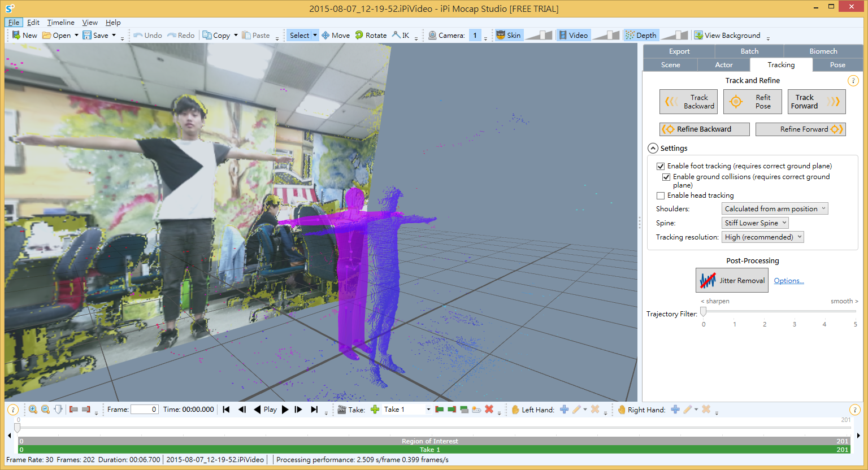Image resolution: width=868 pixels, height=470 pixels.
Task: Collapse the Settings section
Action: (653, 148)
